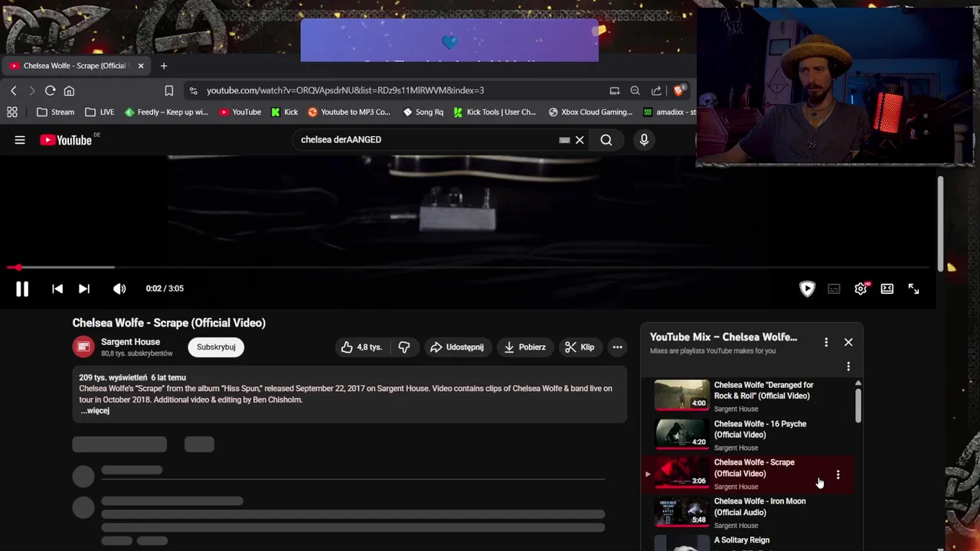
Task: Open the 'Stream' bookmarks folder
Action: pyautogui.click(x=55, y=112)
